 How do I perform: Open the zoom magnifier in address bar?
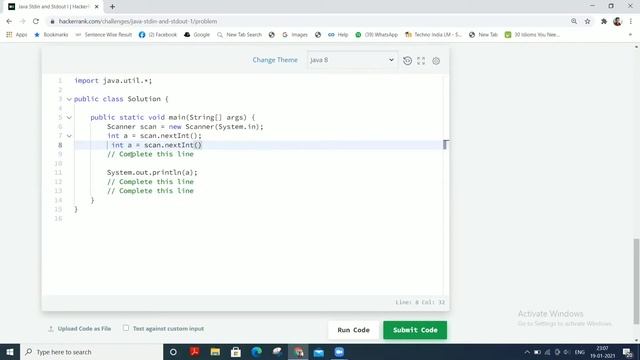pos(574,21)
